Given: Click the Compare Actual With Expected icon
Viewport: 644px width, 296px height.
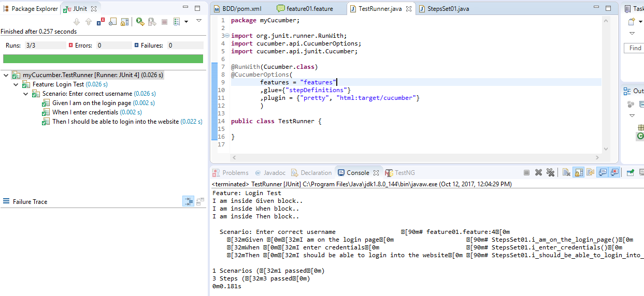Looking at the screenshot, I should coord(201,202).
